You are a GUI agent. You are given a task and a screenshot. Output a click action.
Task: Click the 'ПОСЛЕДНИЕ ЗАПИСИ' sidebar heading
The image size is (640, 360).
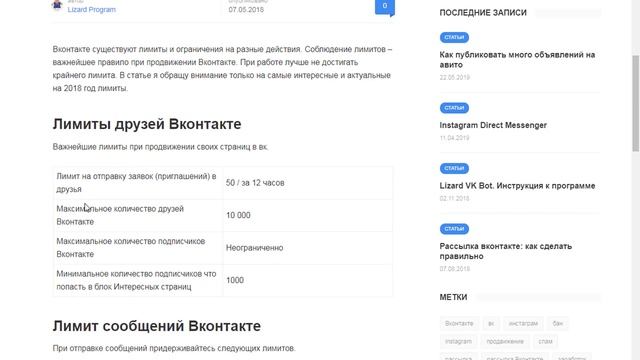tap(483, 13)
